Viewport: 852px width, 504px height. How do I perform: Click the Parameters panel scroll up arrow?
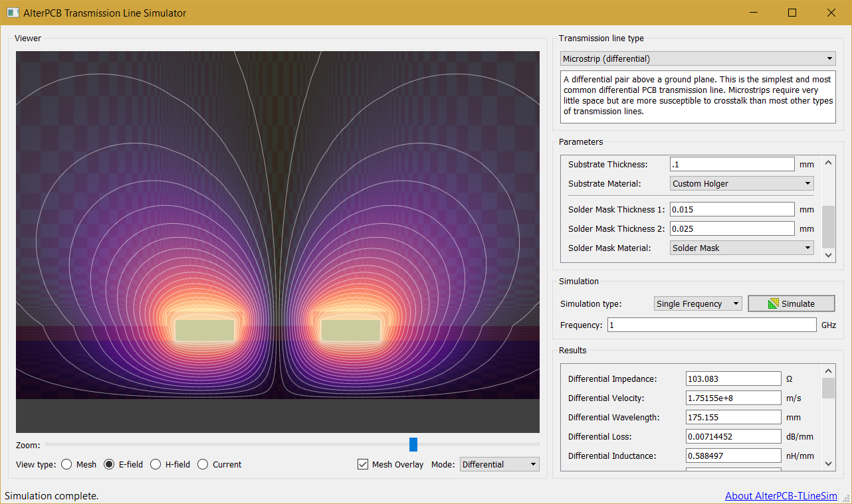[x=828, y=161]
